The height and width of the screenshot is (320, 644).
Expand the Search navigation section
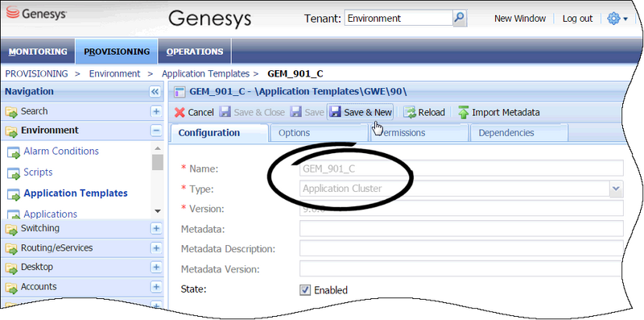155,111
